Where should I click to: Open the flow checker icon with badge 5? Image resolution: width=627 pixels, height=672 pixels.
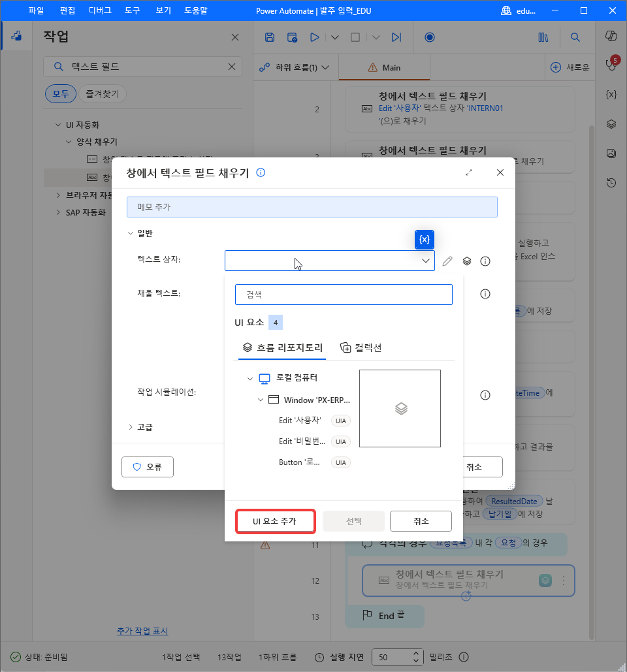[x=611, y=64]
